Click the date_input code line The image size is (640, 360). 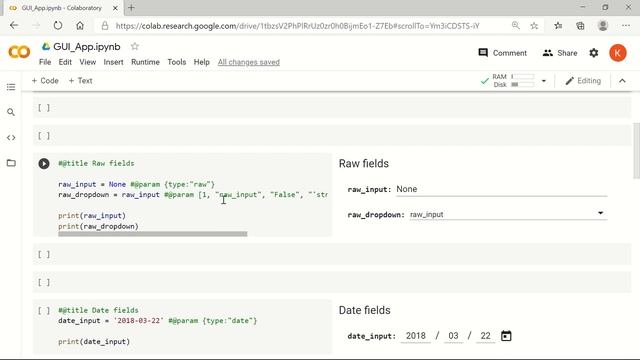click(158, 321)
